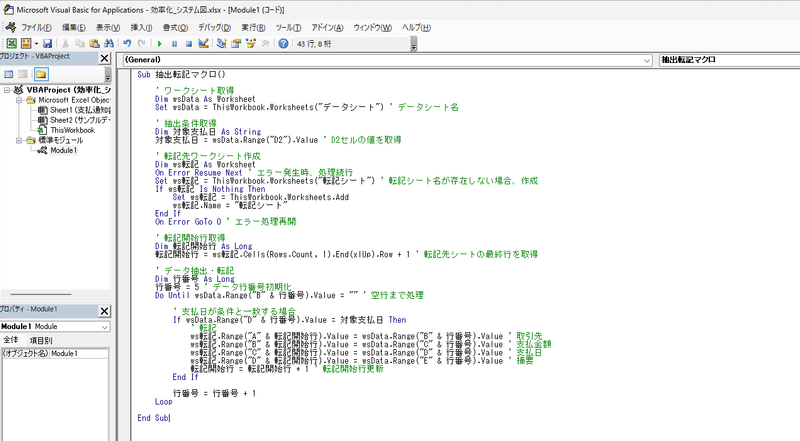Click the End Sub code line
Screen dimensions: 800x441
pos(153,418)
